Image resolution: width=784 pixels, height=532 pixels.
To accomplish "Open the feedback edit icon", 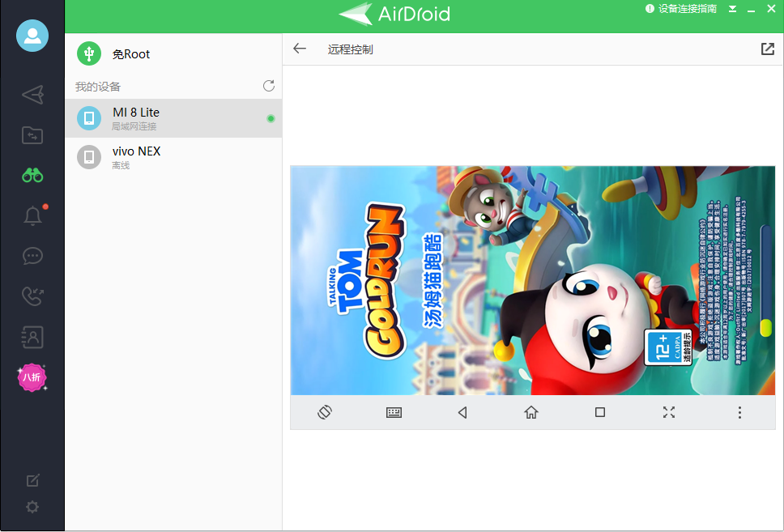I will (x=32, y=480).
